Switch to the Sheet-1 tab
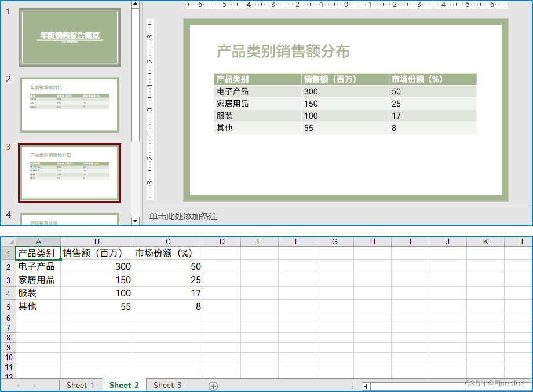533x392 pixels. pyautogui.click(x=81, y=385)
